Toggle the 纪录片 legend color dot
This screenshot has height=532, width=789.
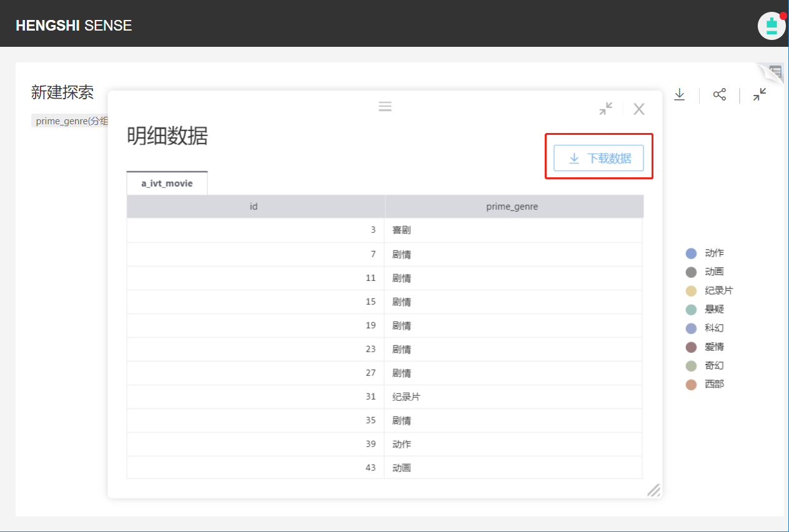[691, 290]
